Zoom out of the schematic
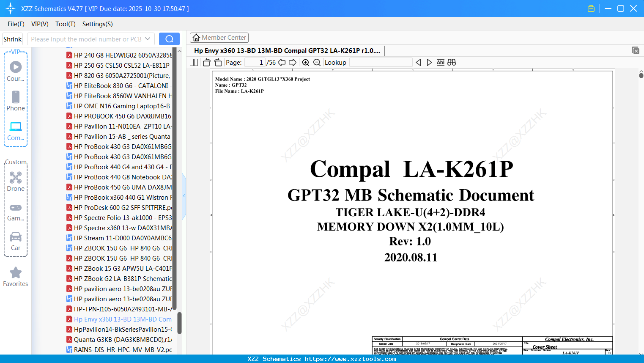The image size is (644, 363). point(317,62)
